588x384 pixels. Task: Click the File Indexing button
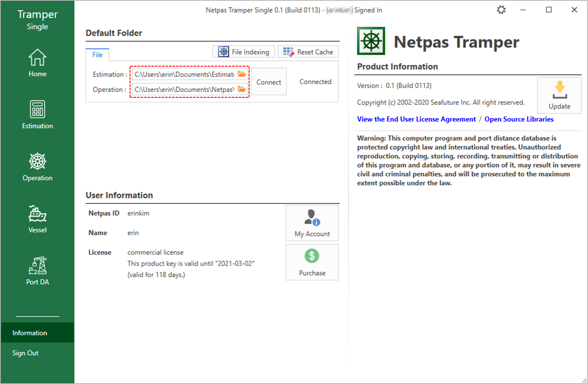point(244,52)
